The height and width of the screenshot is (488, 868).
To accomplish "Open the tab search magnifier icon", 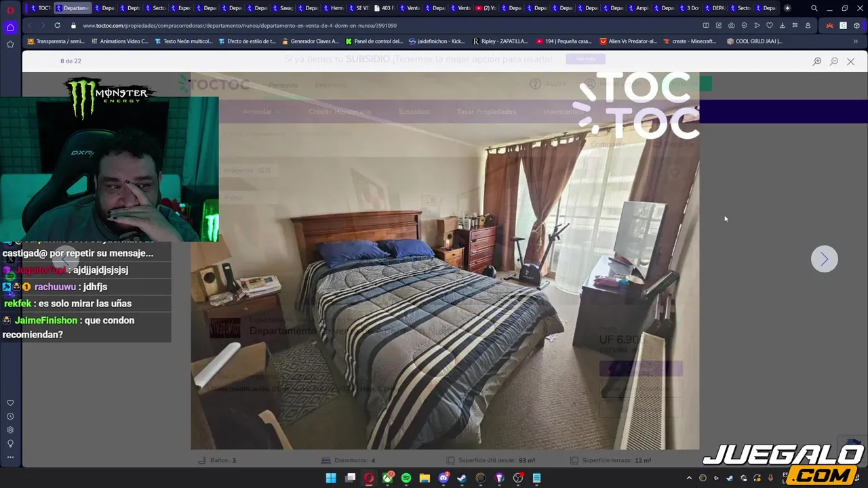I will click(814, 8).
